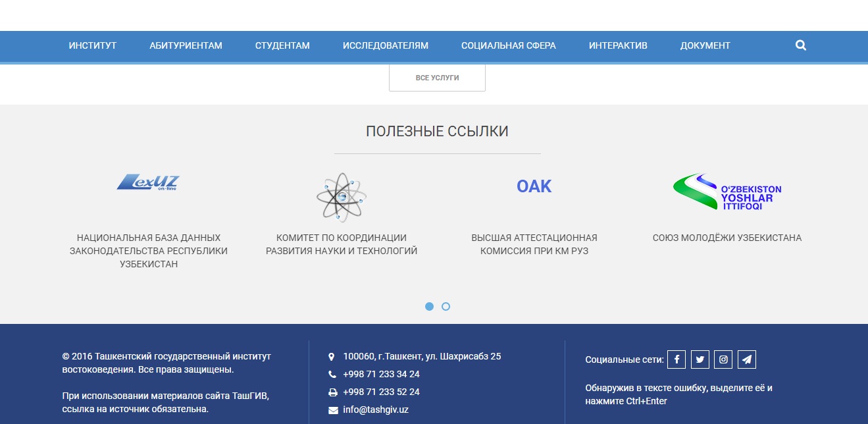The image size is (868, 424).
Task: Open the Twitter social network icon
Action: [x=700, y=359]
